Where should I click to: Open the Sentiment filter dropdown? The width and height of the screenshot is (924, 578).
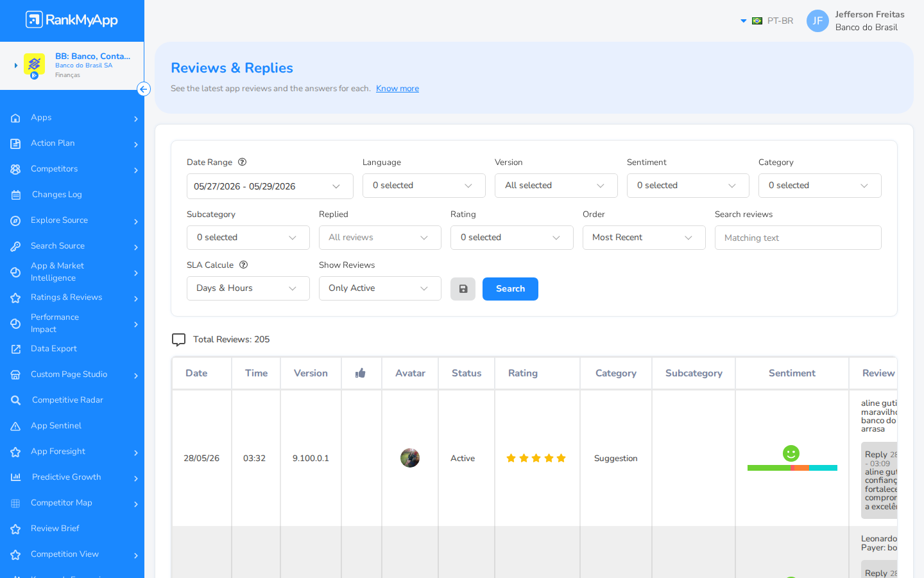(x=688, y=186)
